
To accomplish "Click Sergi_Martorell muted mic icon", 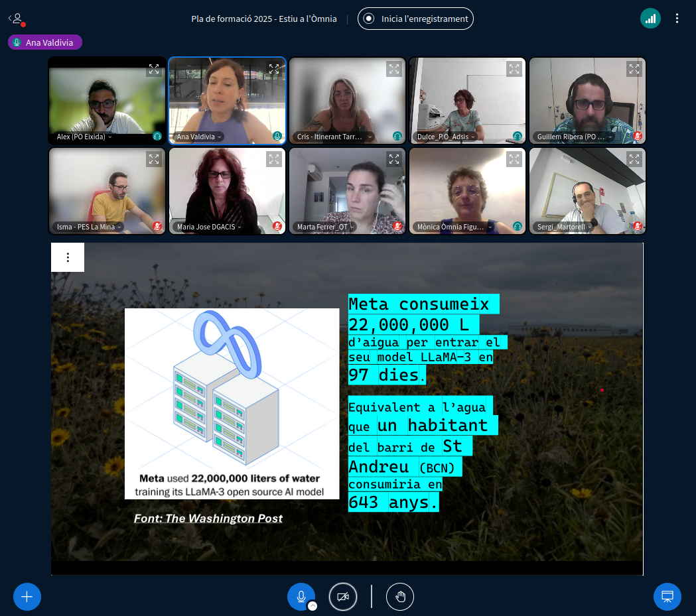I will 638,226.
